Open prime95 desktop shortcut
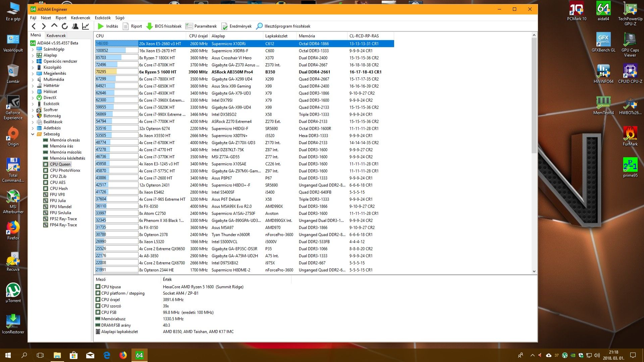Screen dimensions: 644x362 pyautogui.click(x=630, y=168)
